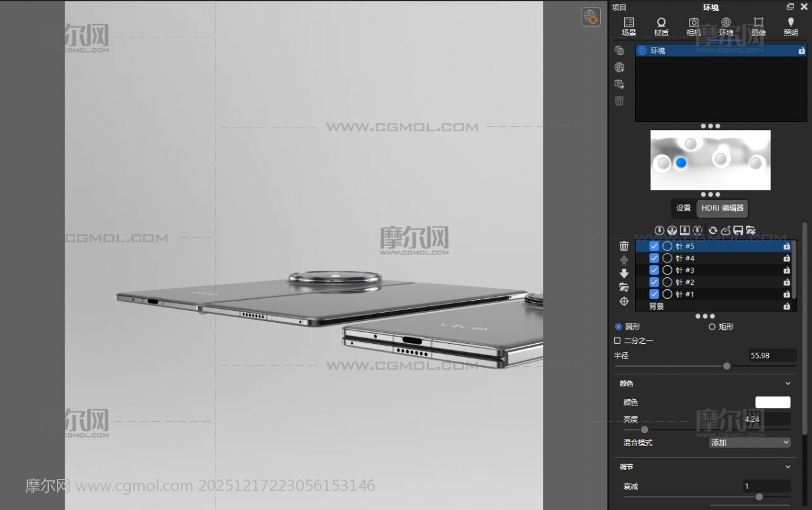The image size is (812, 510).
Task: Click the 半径 value input field
Action: [x=771, y=355]
